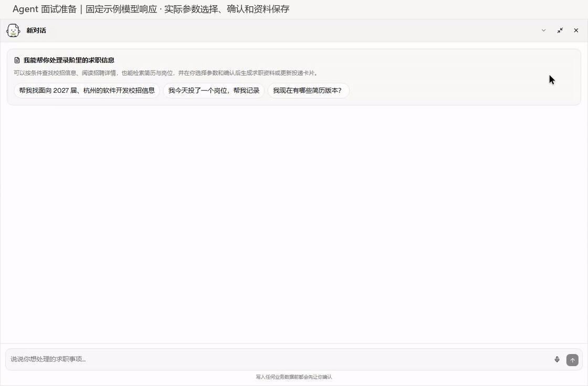The width and height of the screenshot is (588, 386).
Task: Start voice input with the microphone icon
Action: (557, 359)
